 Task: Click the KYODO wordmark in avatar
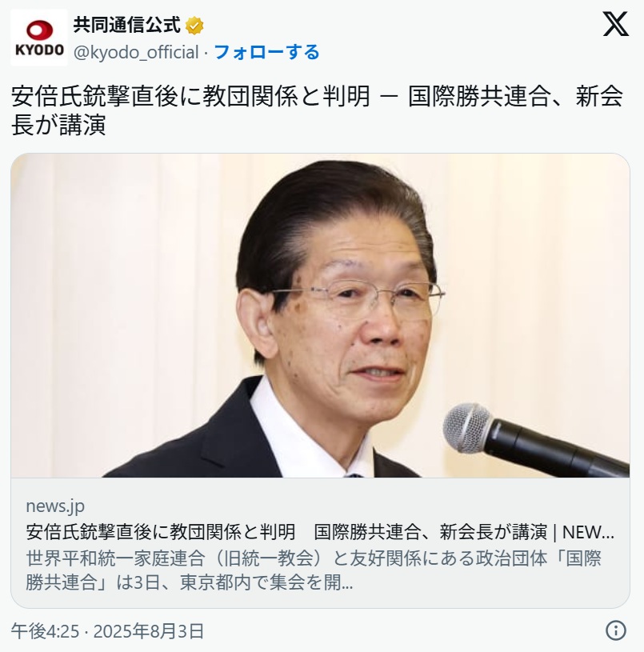coord(39,50)
